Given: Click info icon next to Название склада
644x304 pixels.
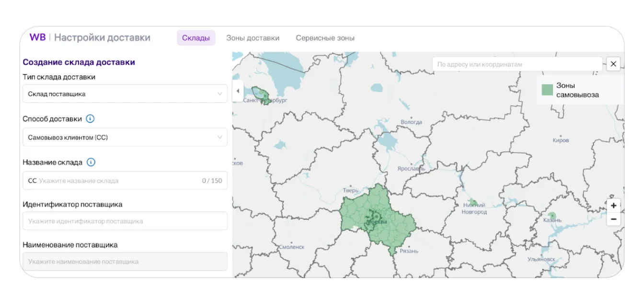Looking at the screenshot, I should pyautogui.click(x=91, y=162).
